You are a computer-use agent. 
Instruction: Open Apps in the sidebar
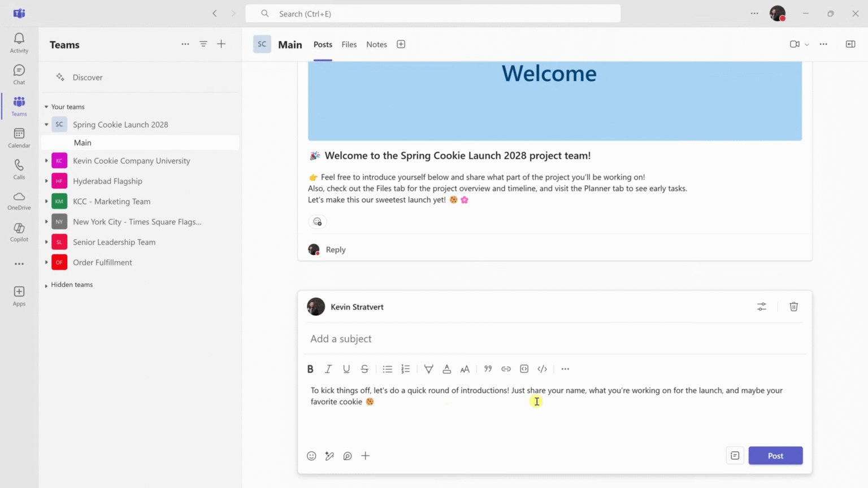click(x=19, y=296)
